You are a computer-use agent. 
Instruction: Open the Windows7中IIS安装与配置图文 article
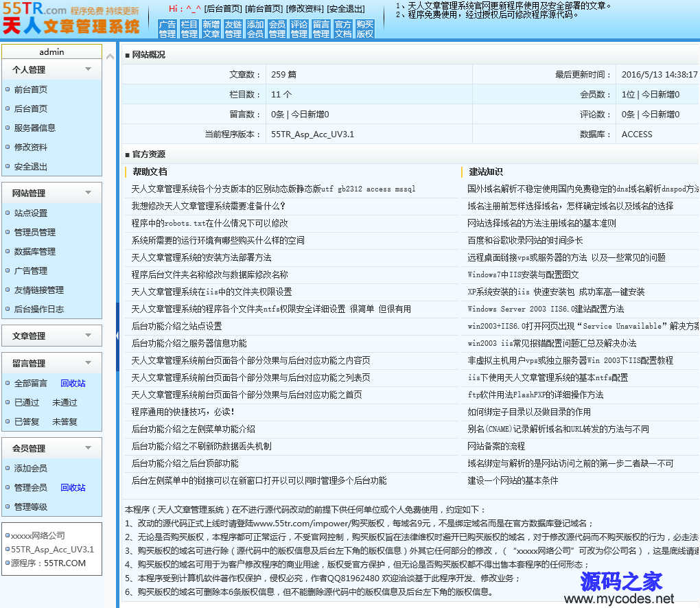(x=523, y=274)
